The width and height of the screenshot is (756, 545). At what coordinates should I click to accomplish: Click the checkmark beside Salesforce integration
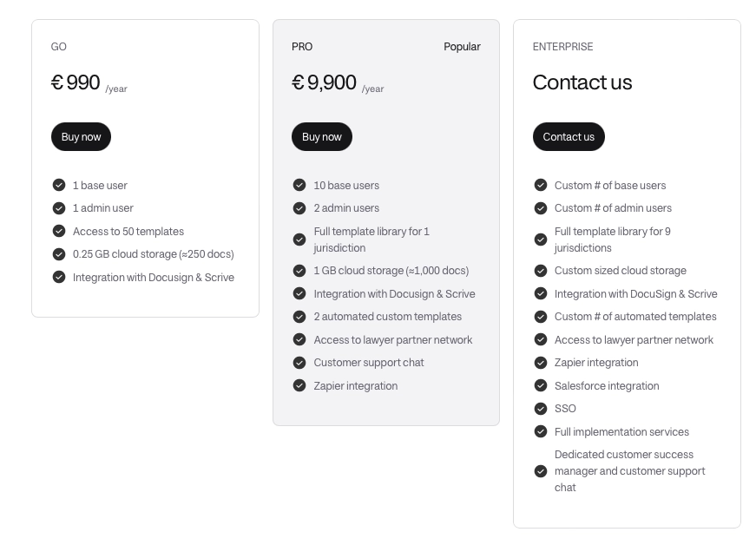(x=541, y=385)
